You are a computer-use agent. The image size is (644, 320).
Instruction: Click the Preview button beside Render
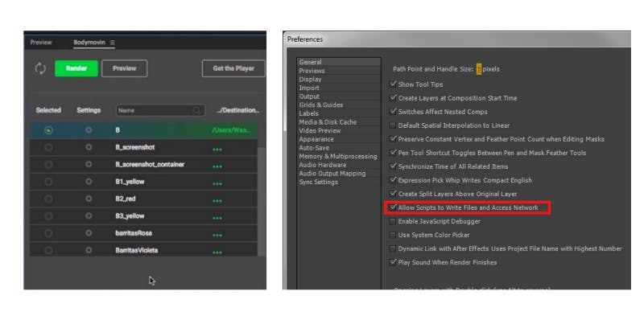click(x=125, y=68)
